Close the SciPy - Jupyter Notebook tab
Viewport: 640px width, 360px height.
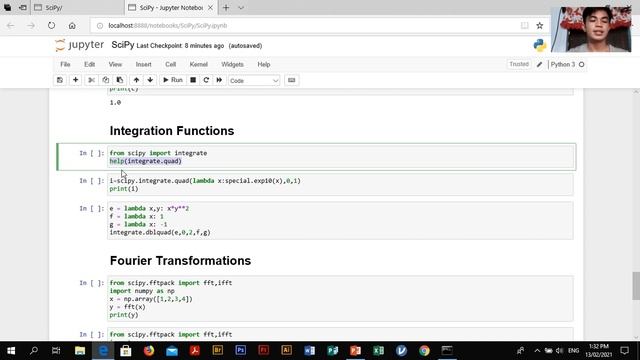(210, 8)
